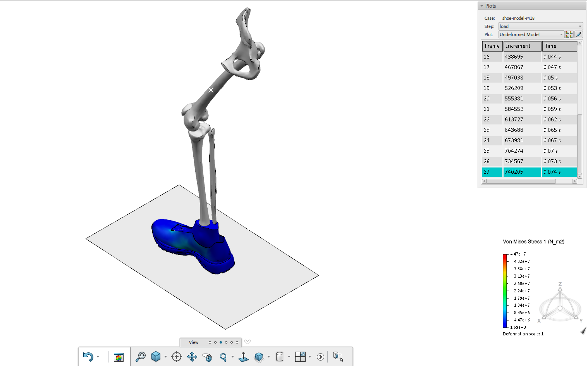Select the Pan four-arrow tool

point(192,357)
